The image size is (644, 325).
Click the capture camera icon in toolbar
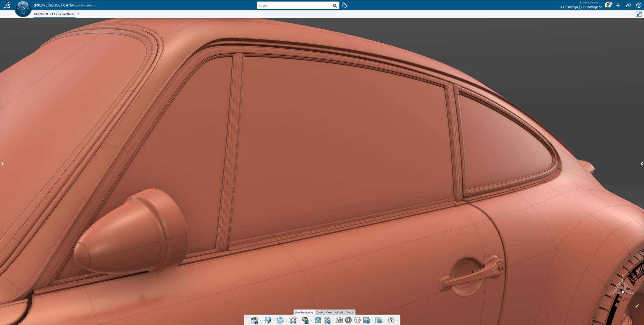point(340,320)
